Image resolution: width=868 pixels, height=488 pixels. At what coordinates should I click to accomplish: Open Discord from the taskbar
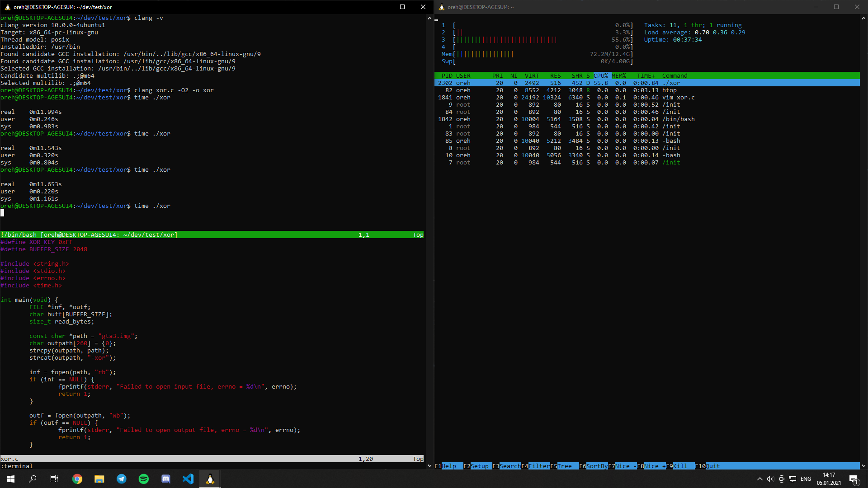(x=166, y=479)
